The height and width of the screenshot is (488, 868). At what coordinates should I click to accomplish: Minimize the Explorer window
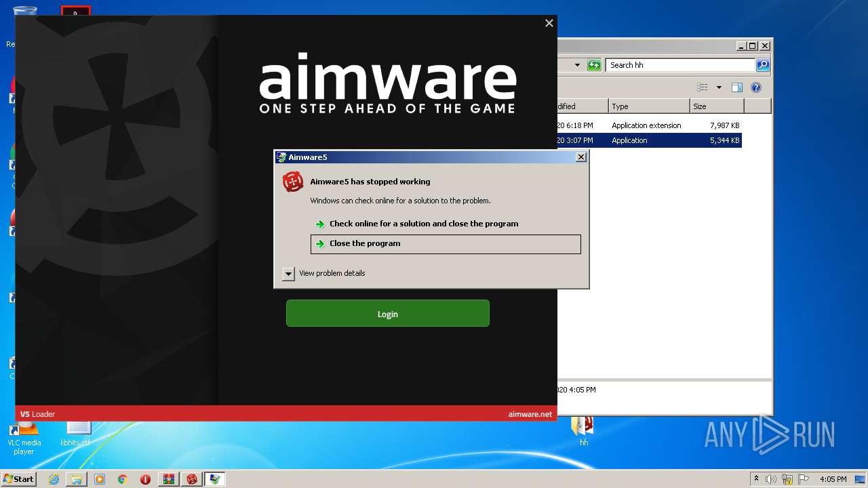click(741, 46)
